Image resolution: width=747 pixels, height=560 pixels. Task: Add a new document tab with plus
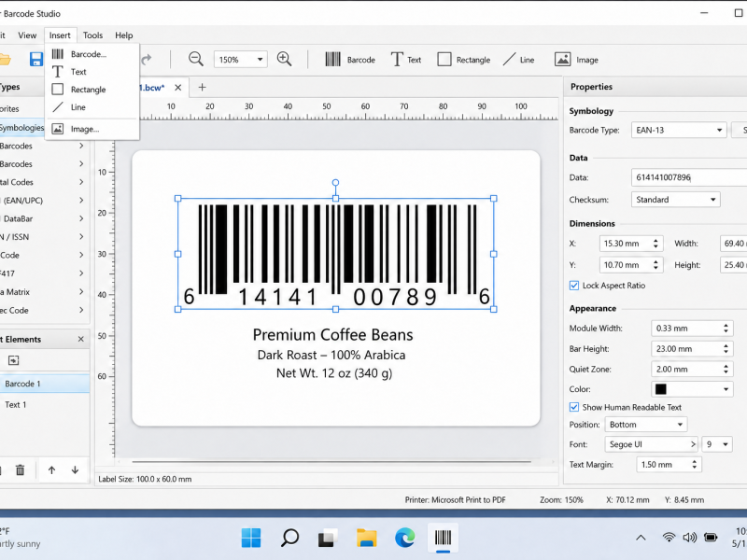click(x=202, y=87)
